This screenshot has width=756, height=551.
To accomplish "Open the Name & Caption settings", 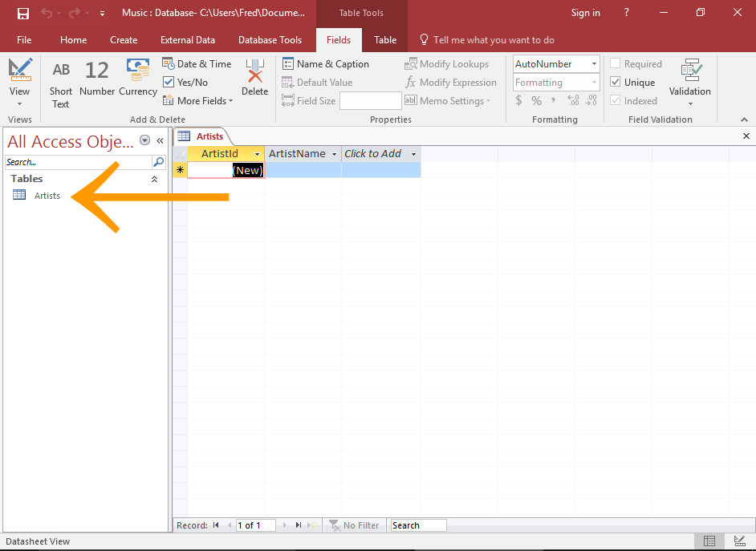I will [x=326, y=63].
